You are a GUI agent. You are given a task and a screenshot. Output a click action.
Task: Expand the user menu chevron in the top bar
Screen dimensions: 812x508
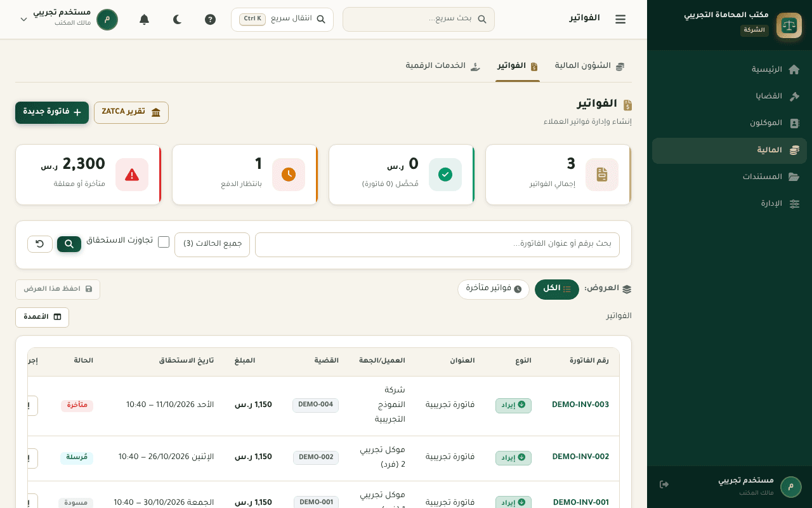coord(24,19)
